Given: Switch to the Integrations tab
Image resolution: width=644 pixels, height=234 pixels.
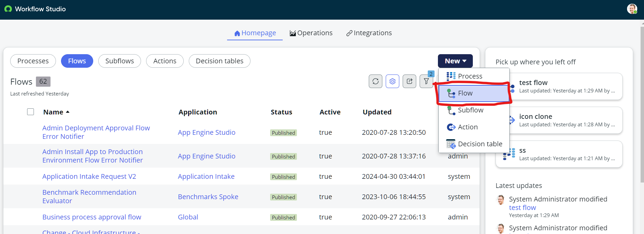Looking at the screenshot, I should click(369, 33).
